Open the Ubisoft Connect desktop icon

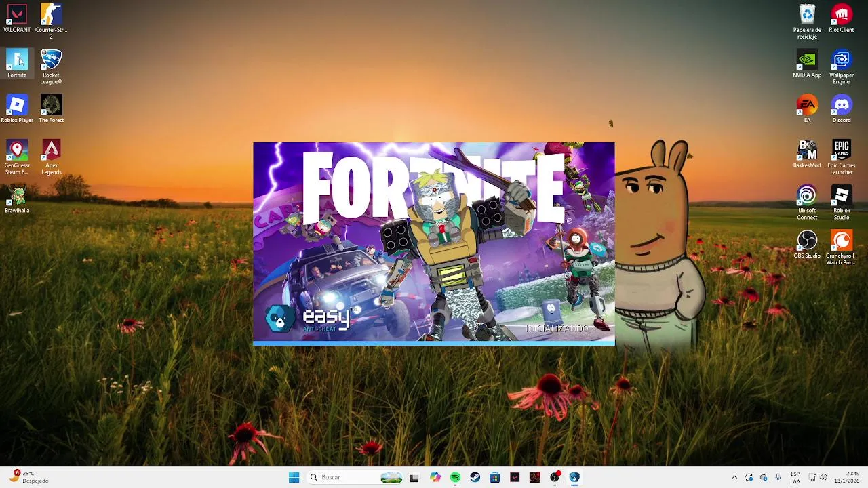pyautogui.click(x=807, y=203)
